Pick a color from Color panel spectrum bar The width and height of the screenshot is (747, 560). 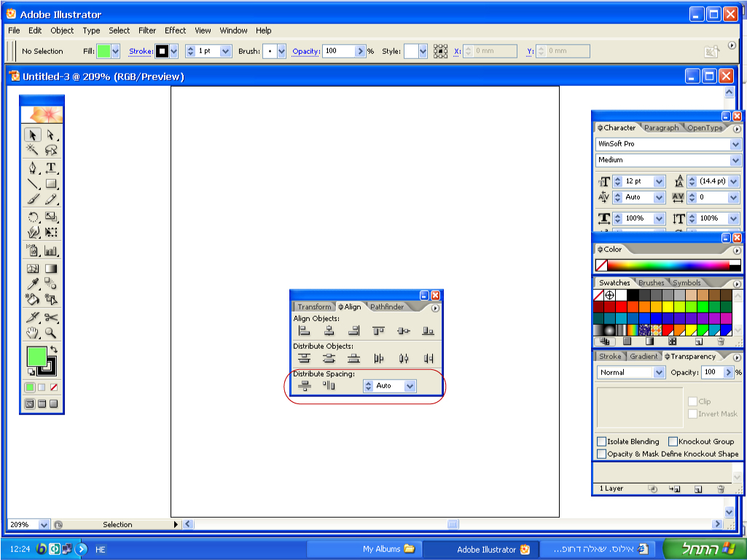(668, 265)
